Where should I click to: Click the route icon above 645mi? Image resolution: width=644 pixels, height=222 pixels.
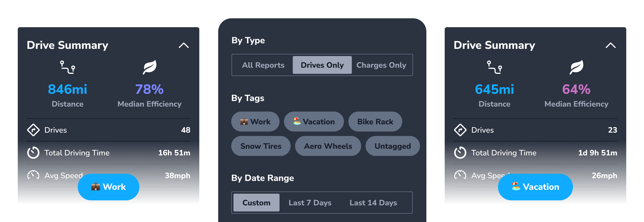[494, 67]
